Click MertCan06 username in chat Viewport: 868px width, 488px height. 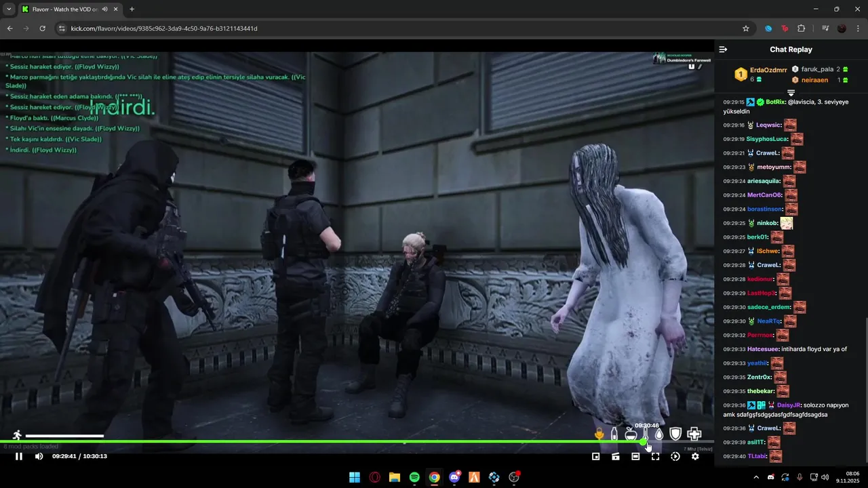point(765,195)
